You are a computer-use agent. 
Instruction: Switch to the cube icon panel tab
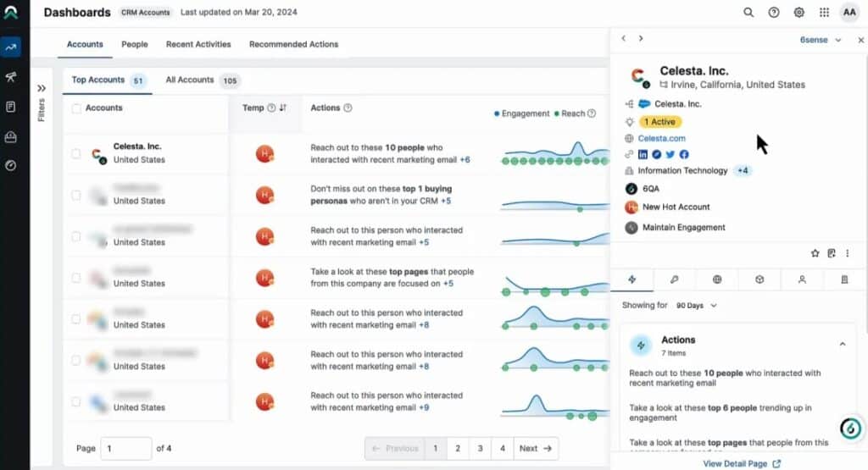coord(759,279)
